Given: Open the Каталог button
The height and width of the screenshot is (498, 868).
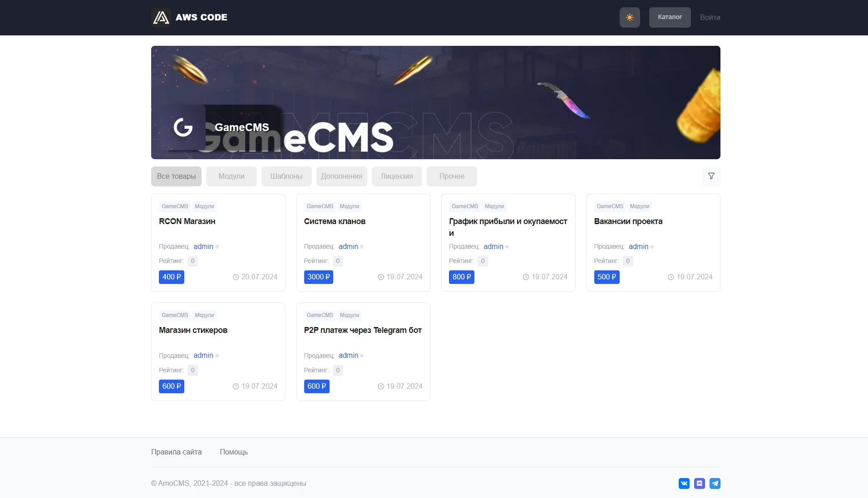Looking at the screenshot, I should coord(670,17).
